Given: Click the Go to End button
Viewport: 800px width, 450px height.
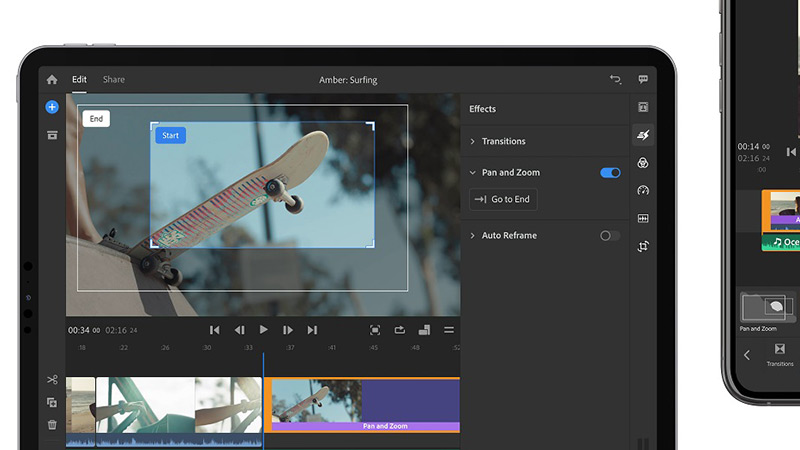Looking at the screenshot, I should (503, 200).
